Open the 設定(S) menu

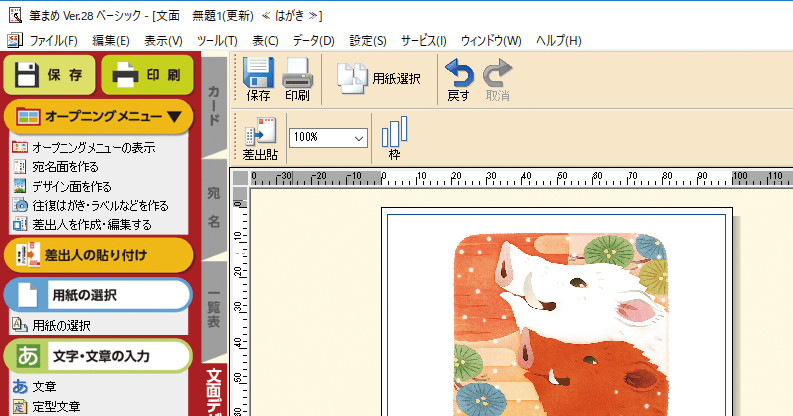click(368, 40)
